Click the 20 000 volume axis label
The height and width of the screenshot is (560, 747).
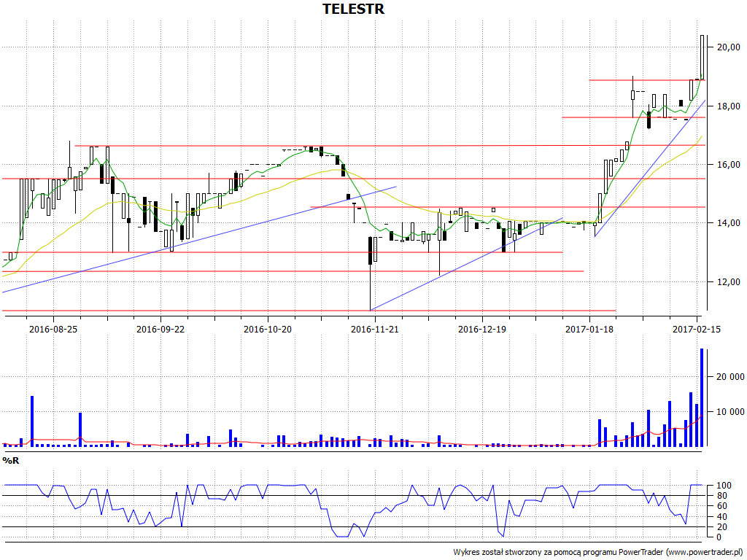click(x=730, y=377)
